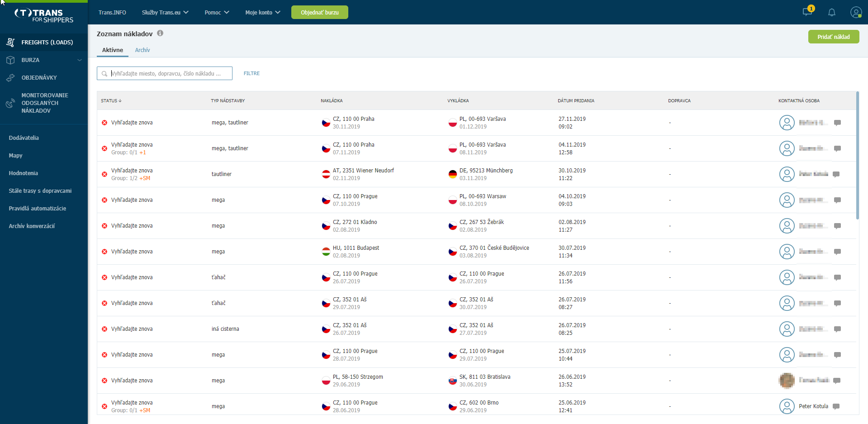Click 'iná cisterna' body type cell
The image size is (868, 424).
(x=225, y=329)
